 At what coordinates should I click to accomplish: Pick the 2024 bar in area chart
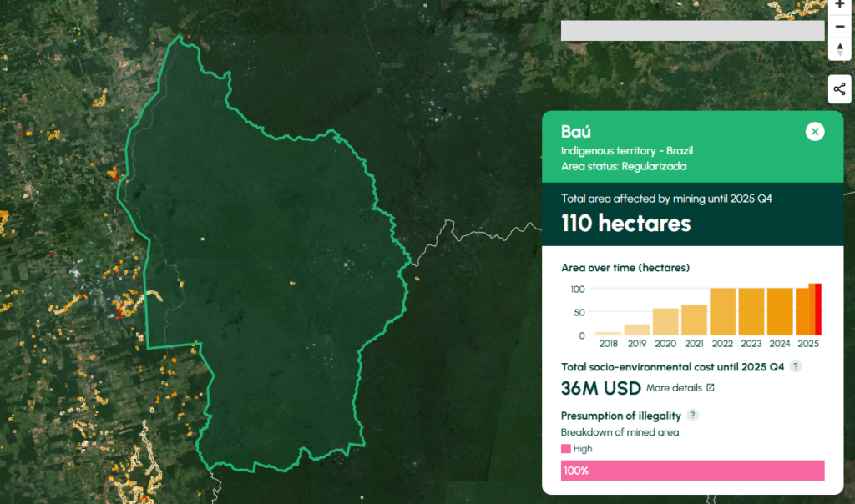pyautogui.click(x=779, y=312)
